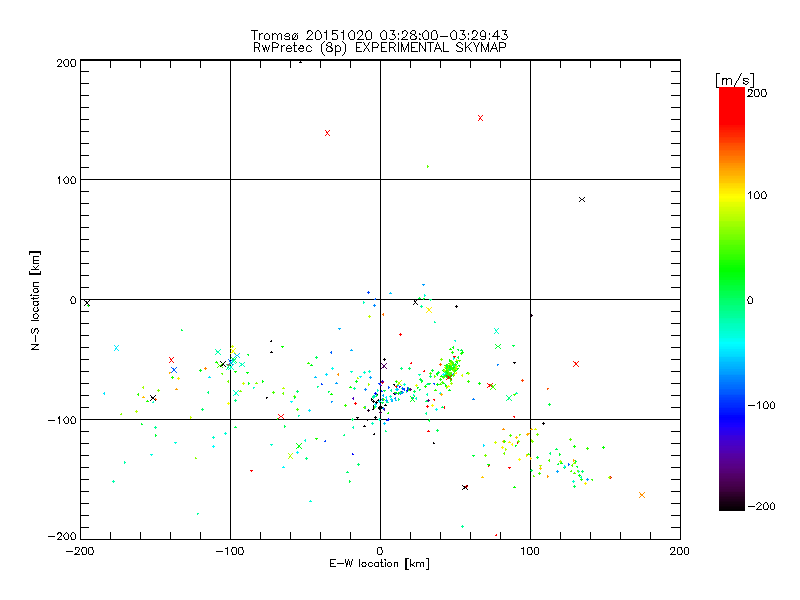Select the subtitle RwPretec (8p) EXPERIMENTAL SKYMAP

(380, 48)
